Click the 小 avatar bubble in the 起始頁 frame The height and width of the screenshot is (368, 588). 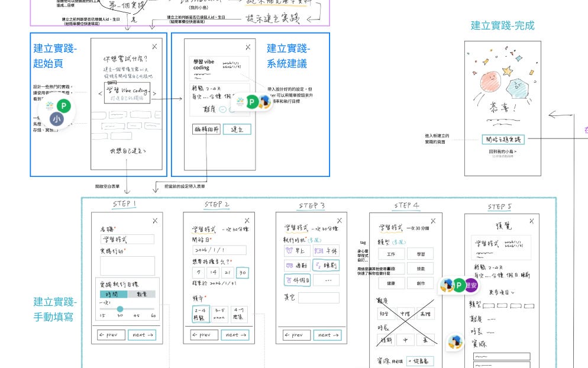(57, 120)
